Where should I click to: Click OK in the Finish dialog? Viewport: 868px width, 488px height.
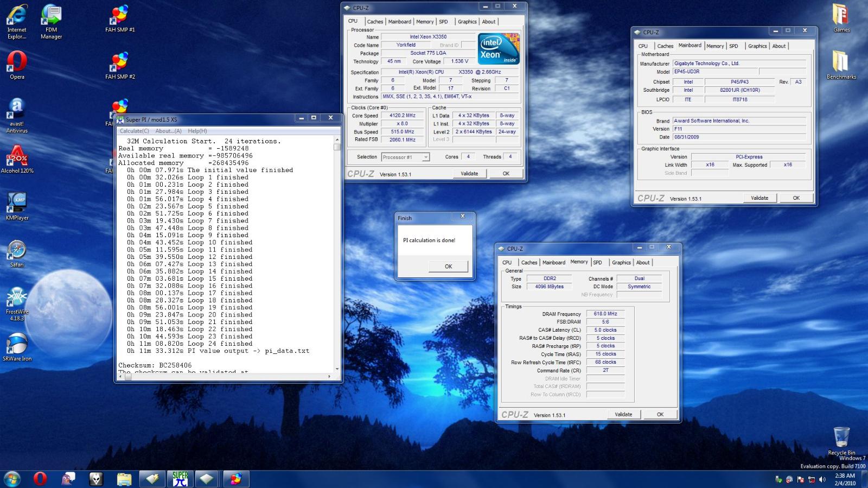(448, 267)
